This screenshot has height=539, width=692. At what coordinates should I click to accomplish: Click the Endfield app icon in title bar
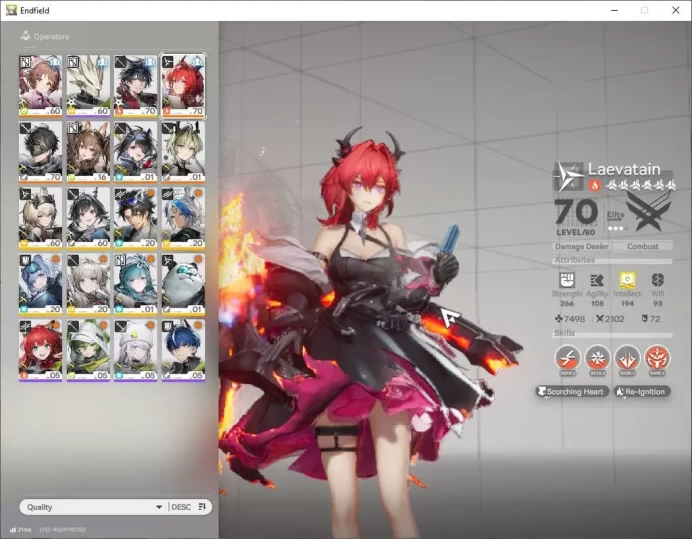[11, 10]
